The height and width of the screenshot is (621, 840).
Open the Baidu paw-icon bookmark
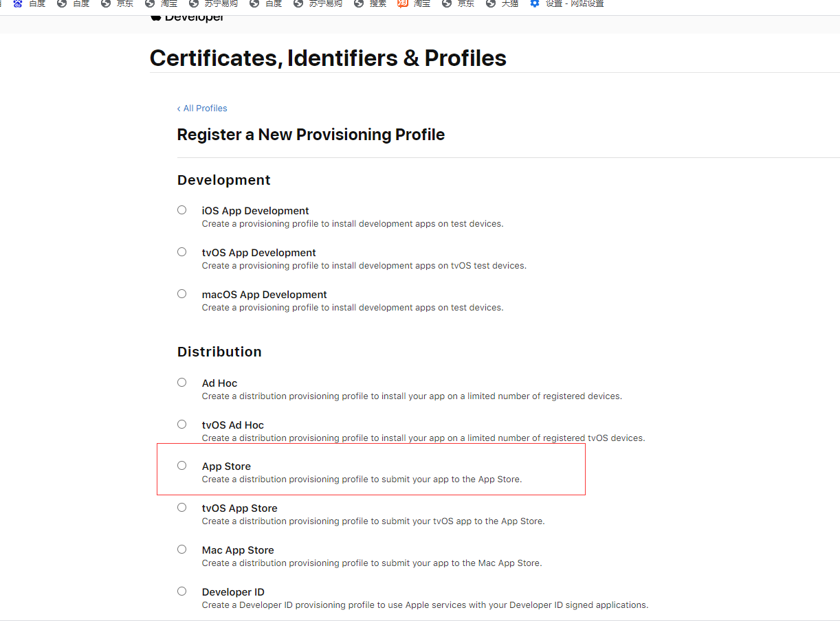[29, 4]
